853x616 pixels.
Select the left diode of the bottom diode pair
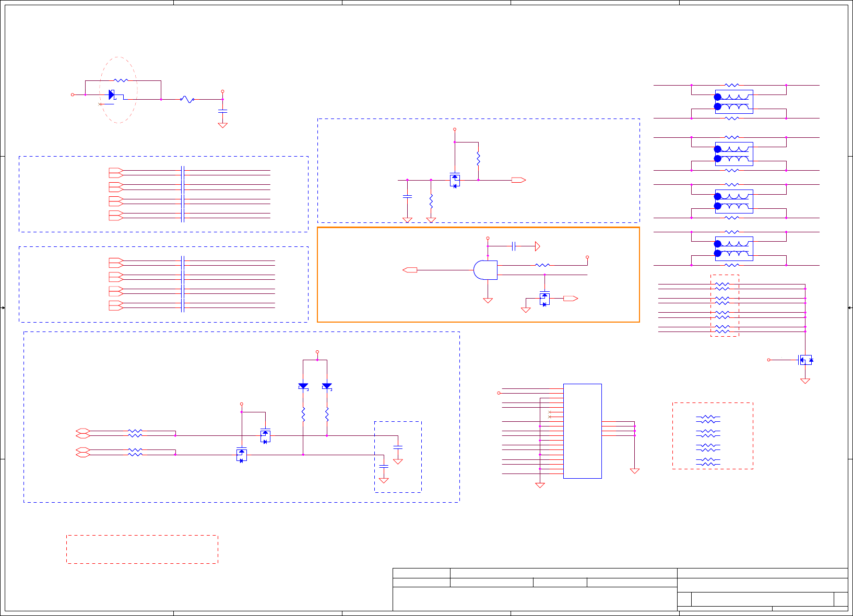point(303,386)
